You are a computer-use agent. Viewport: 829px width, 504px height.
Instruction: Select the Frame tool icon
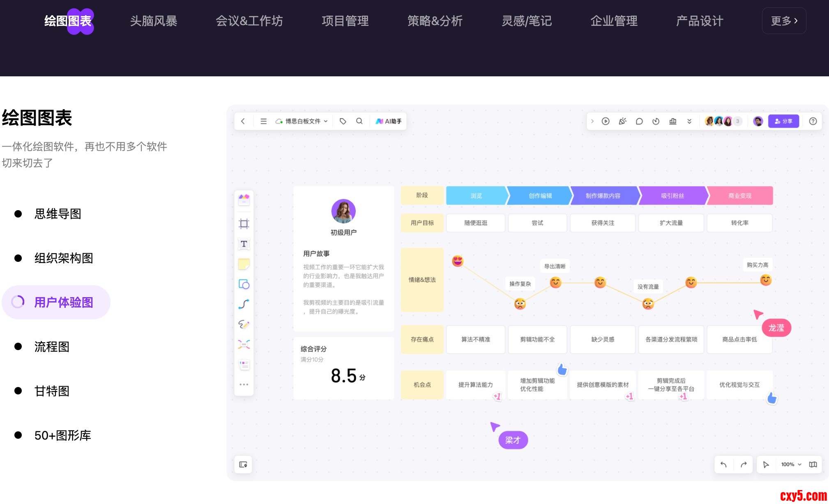pos(244,224)
